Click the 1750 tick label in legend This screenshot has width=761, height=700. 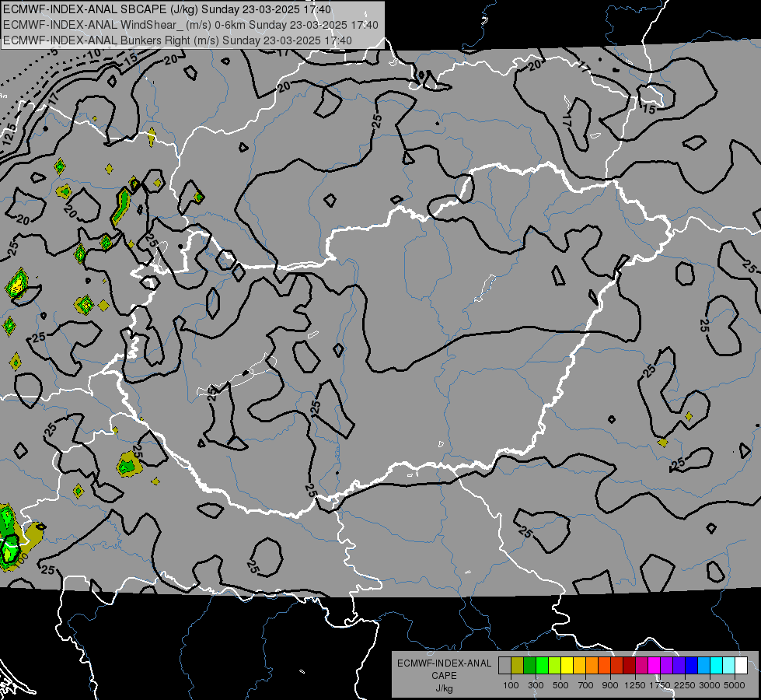point(660,685)
